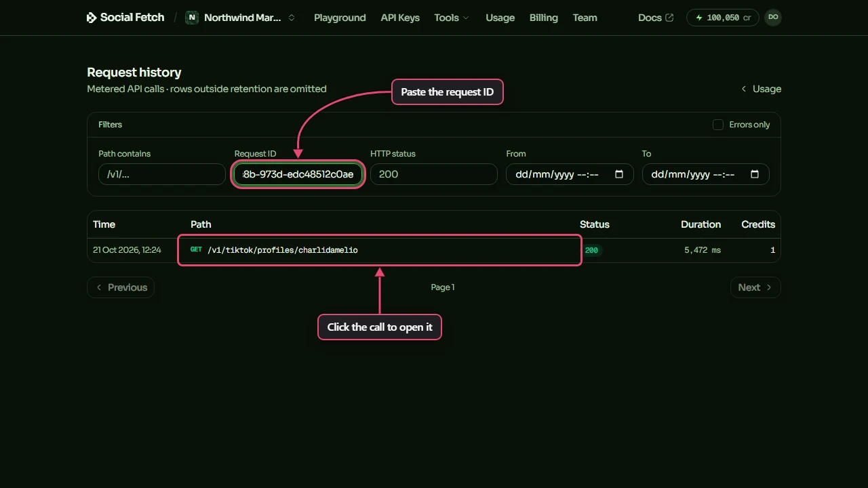Viewport: 868px width, 488px height.
Task: Click the Previous page button
Action: pyautogui.click(x=121, y=287)
